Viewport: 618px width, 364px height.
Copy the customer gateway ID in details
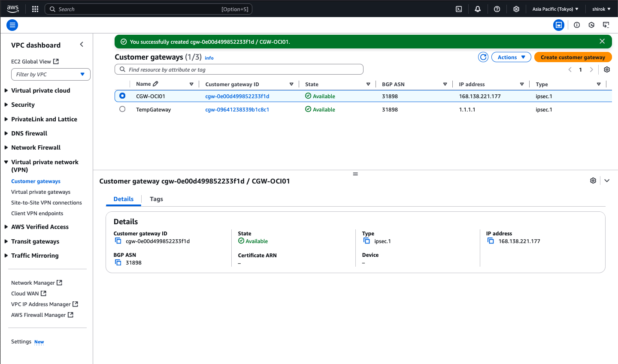[x=118, y=241]
